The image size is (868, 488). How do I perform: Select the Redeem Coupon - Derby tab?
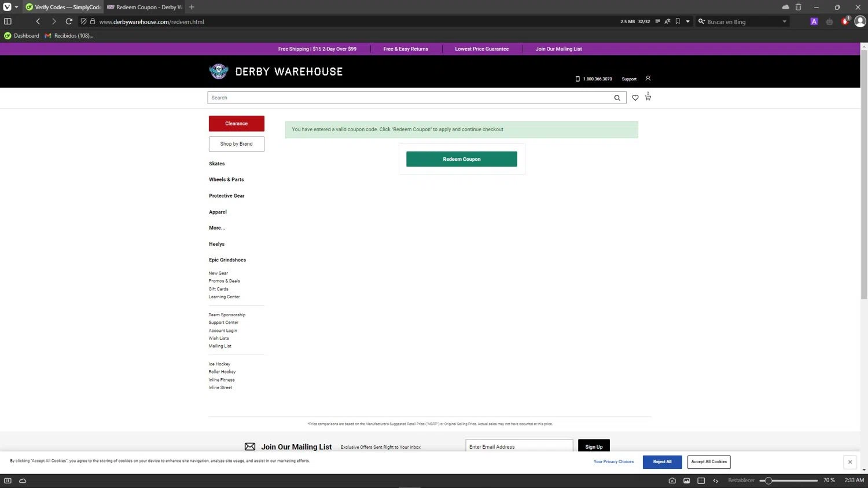point(145,7)
